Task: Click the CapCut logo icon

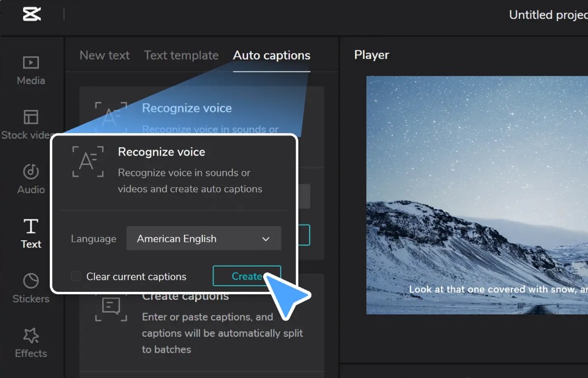Action: (x=32, y=15)
